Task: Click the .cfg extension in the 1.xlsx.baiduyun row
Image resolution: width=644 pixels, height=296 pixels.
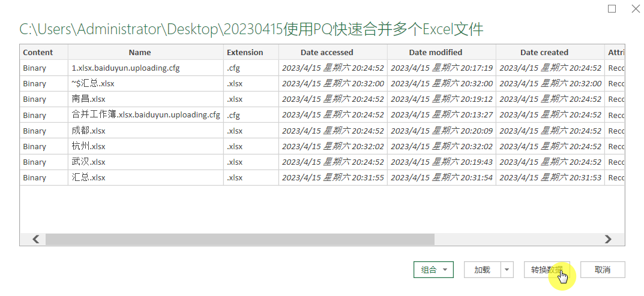Action: [251, 68]
